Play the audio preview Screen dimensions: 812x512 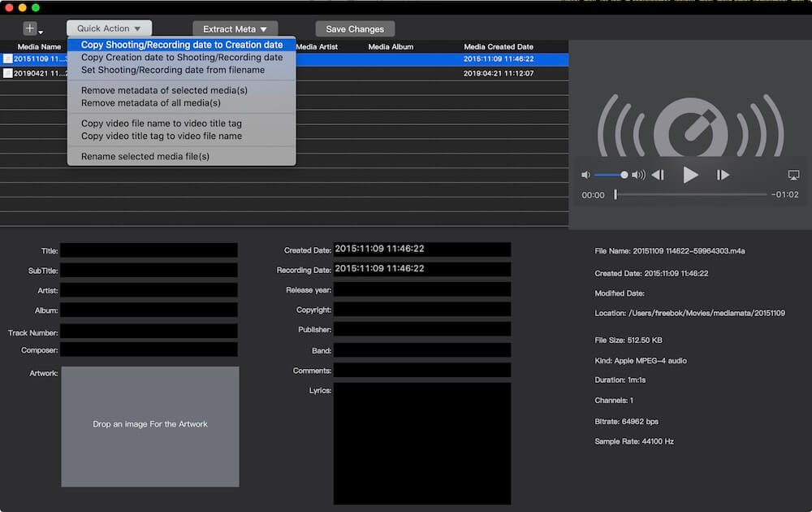coord(689,176)
